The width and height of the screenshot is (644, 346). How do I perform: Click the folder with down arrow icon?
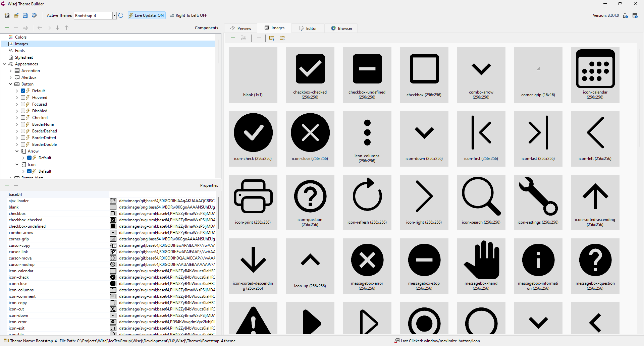coord(272,38)
